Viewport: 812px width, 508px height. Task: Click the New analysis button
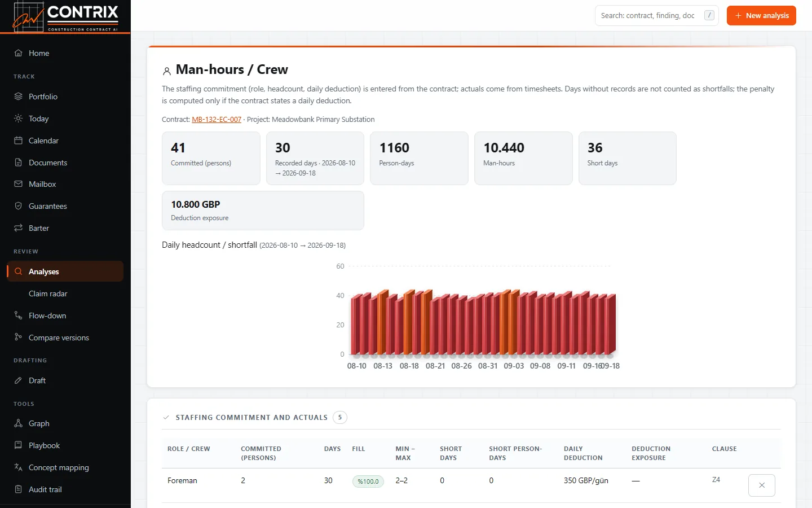tap(761, 16)
